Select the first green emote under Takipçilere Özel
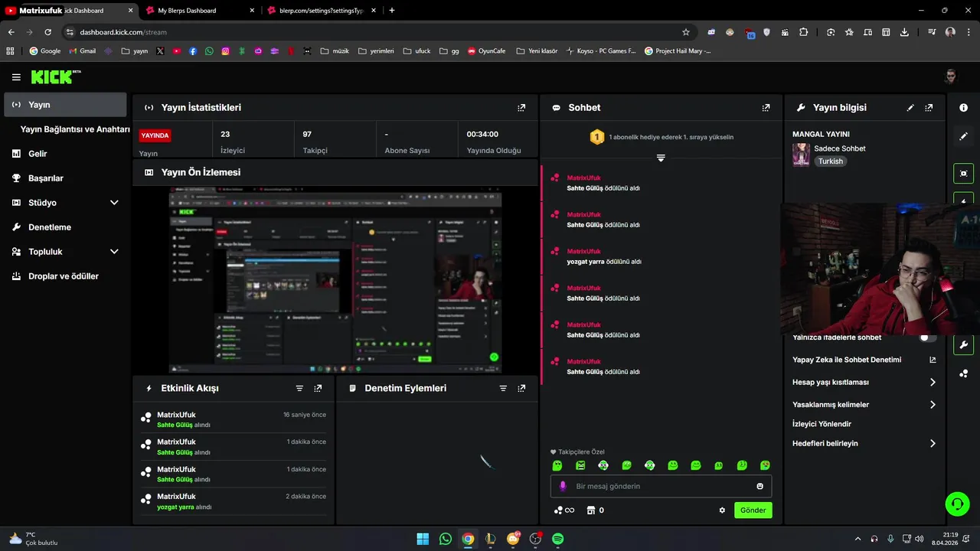980x551 pixels. click(x=557, y=465)
